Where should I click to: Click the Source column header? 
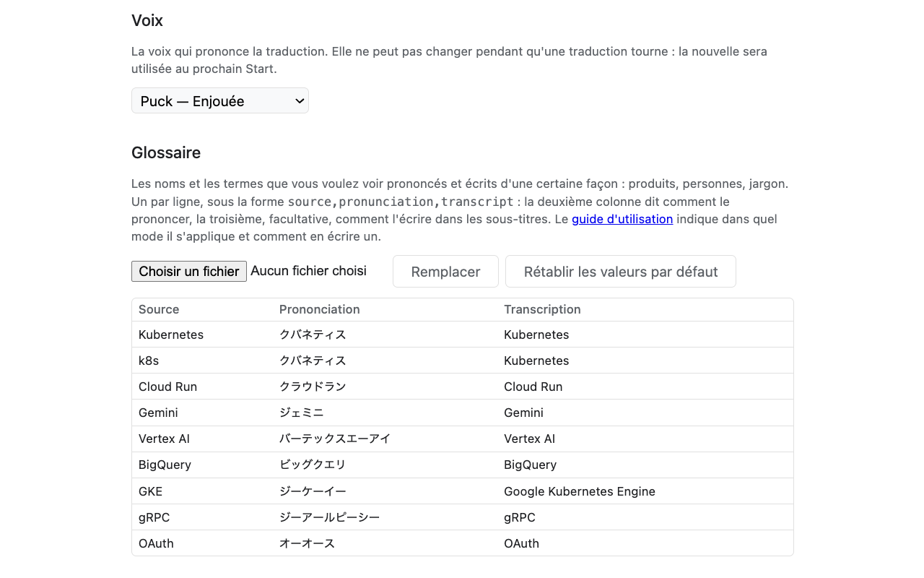[159, 309]
